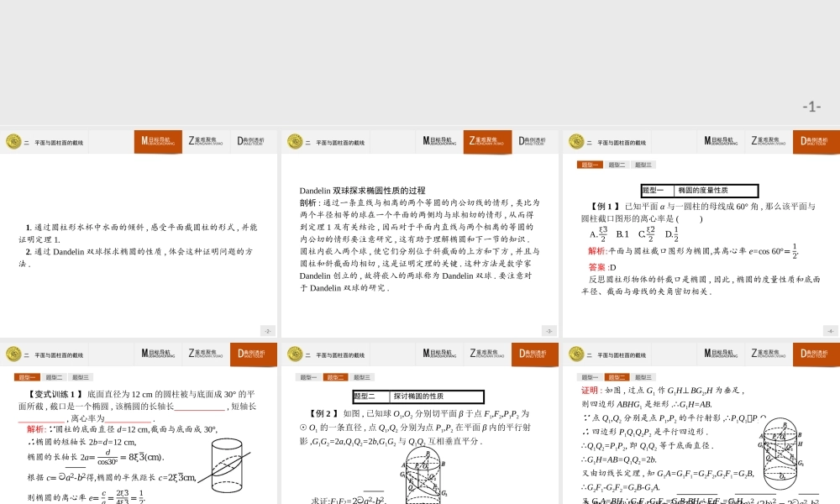Screen dimensions: 840x504
Task: Click the -2- page marker on the first slide
Action: [269, 330]
